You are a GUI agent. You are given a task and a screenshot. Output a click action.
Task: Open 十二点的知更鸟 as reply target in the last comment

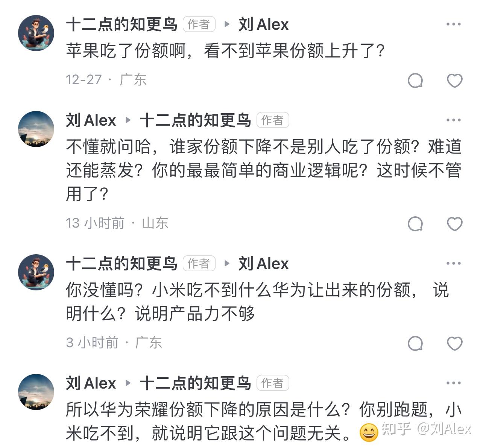(195, 383)
